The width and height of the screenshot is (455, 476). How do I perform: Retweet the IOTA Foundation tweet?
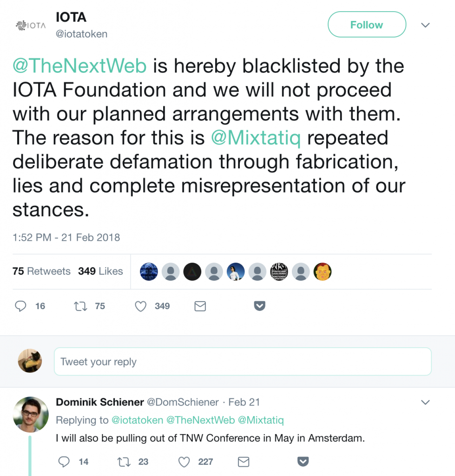(80, 306)
